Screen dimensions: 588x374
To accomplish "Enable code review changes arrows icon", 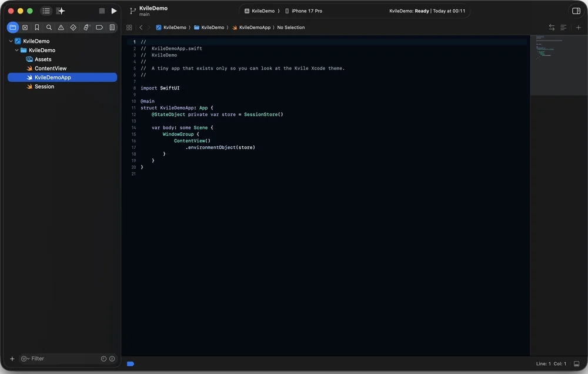I will point(552,28).
